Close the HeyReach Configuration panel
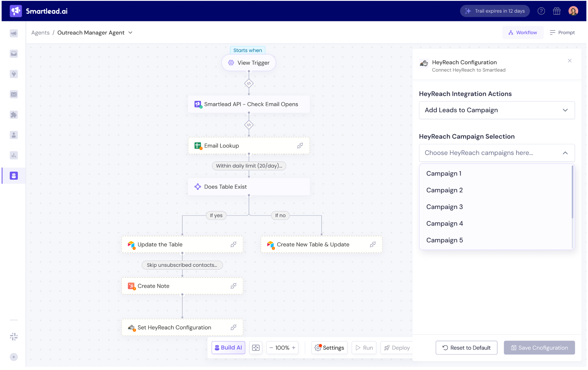Screen dimensions: 588x370 point(570,61)
